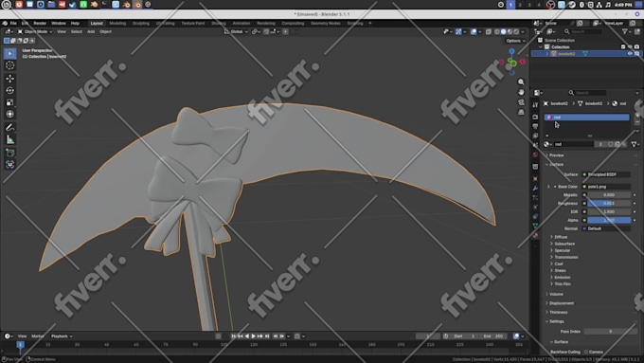Image resolution: width=644 pixels, height=363 pixels.
Task: Enable the Backface Culling Camera checkbox
Action: (586, 352)
